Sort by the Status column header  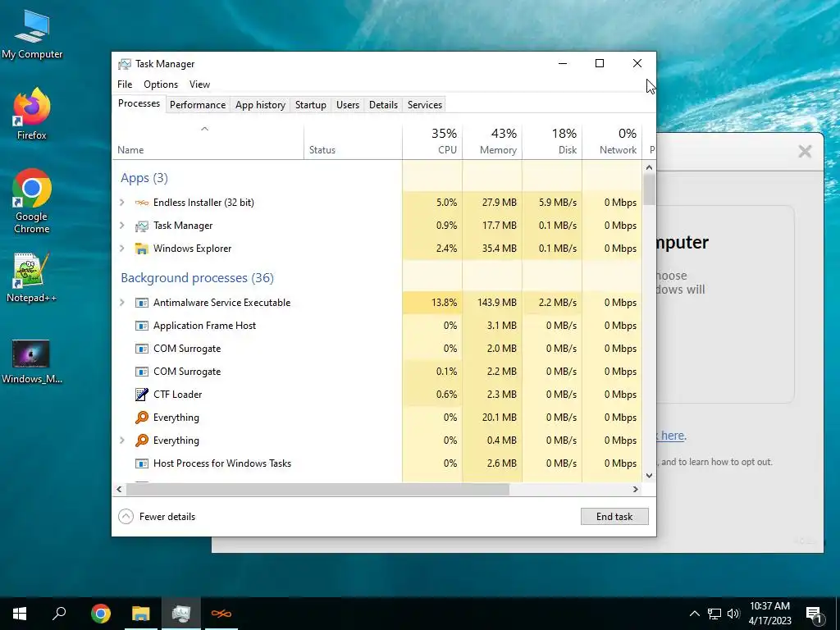(x=353, y=142)
